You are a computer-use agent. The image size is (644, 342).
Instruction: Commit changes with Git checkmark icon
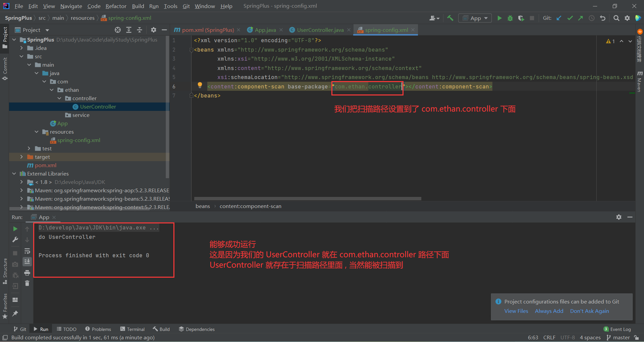tap(570, 18)
